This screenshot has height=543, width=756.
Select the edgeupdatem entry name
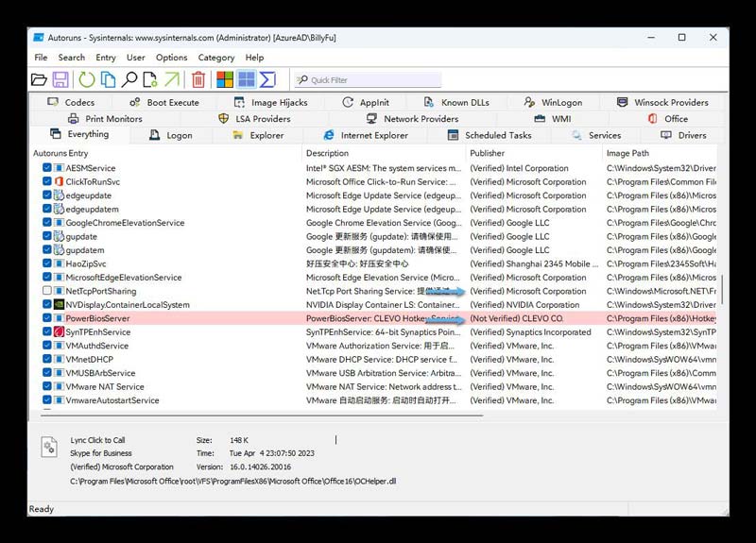pos(92,209)
